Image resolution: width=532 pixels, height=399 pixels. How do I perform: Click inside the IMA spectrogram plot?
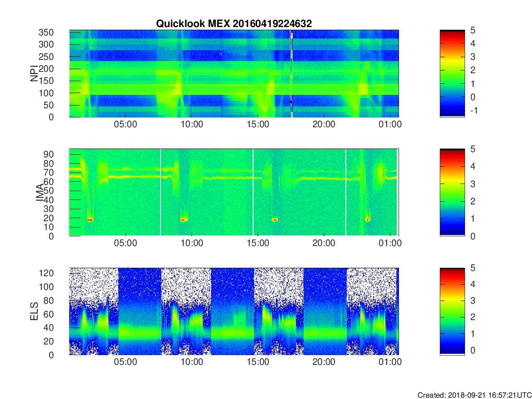[x=234, y=192]
